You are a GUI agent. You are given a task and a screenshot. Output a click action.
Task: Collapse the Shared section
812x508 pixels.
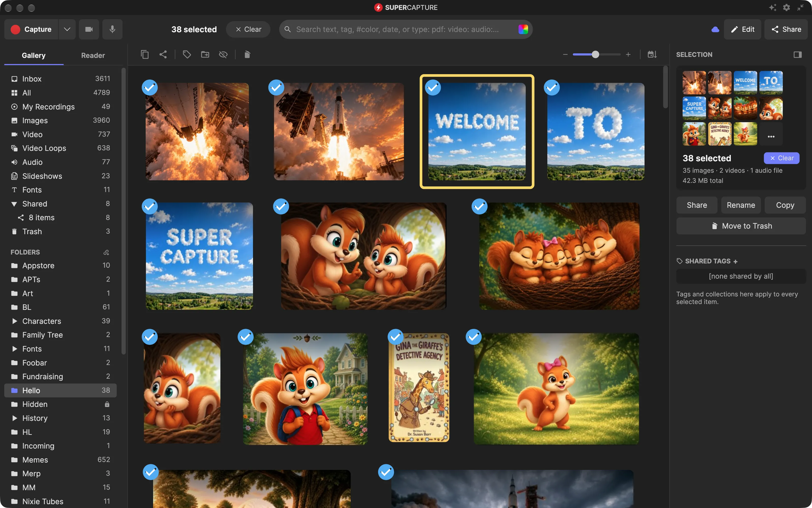tap(14, 204)
